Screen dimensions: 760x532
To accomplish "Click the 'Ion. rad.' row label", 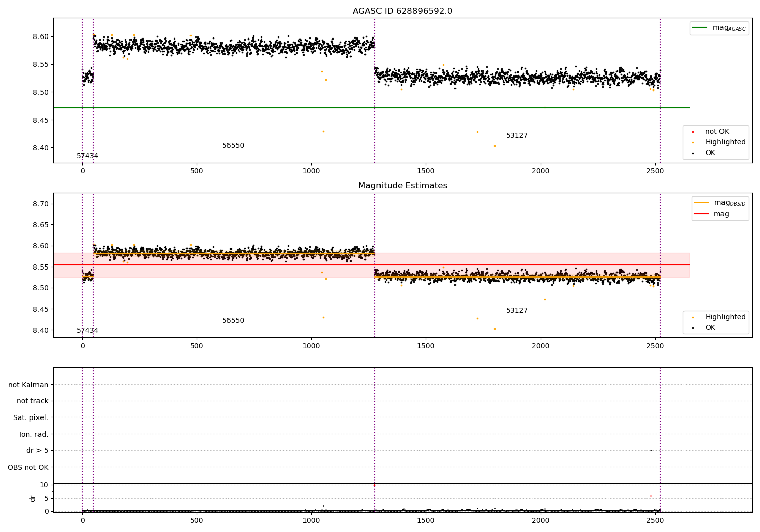I will point(34,434).
